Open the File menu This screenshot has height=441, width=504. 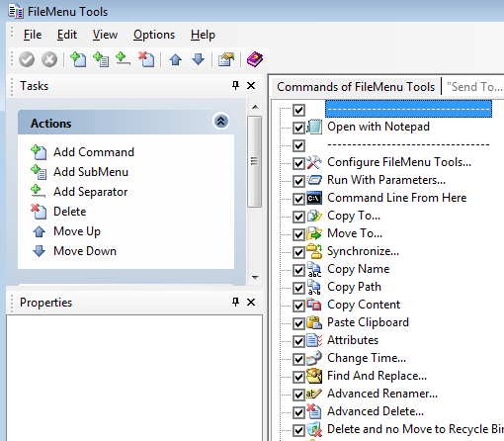click(x=33, y=35)
